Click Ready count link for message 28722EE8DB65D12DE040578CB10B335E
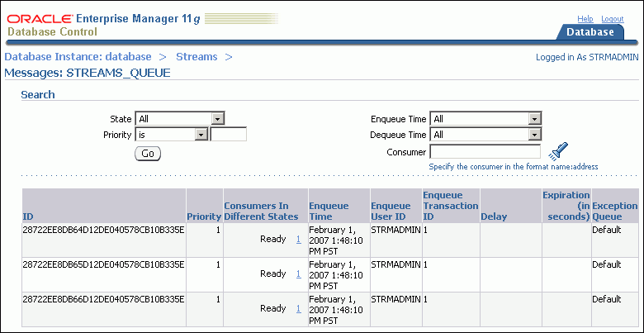This screenshot has height=333, width=644. click(299, 274)
